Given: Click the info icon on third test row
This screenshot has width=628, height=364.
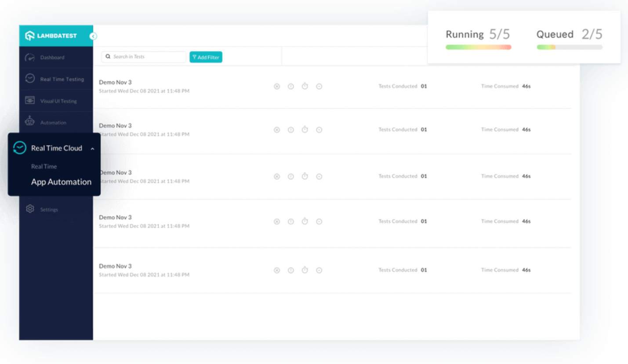Looking at the screenshot, I should point(291,177).
